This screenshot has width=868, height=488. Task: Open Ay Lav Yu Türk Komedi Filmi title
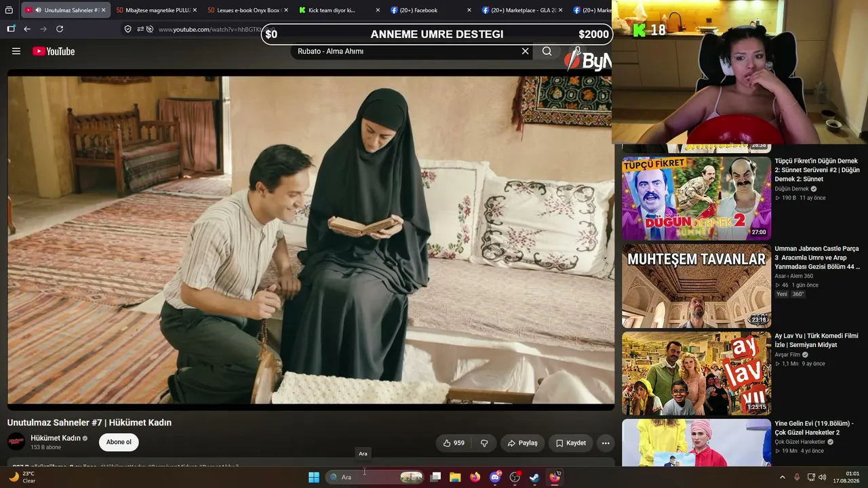tap(816, 340)
